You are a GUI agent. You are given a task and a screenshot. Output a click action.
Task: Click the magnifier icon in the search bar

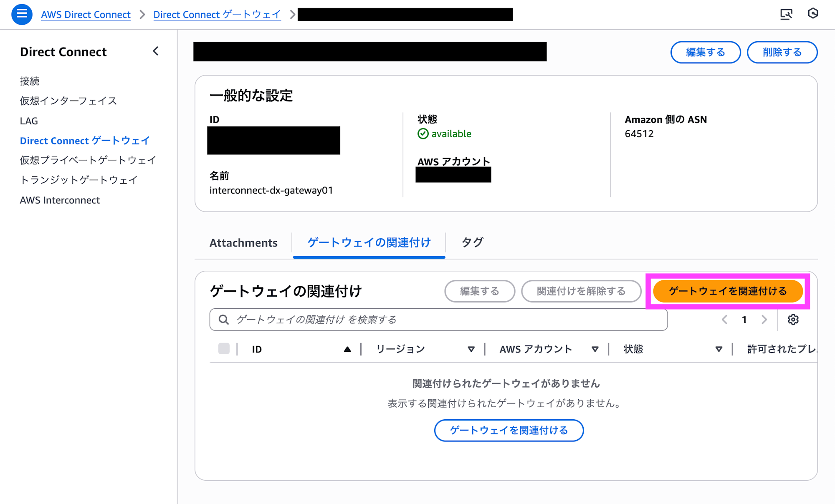tap(224, 320)
